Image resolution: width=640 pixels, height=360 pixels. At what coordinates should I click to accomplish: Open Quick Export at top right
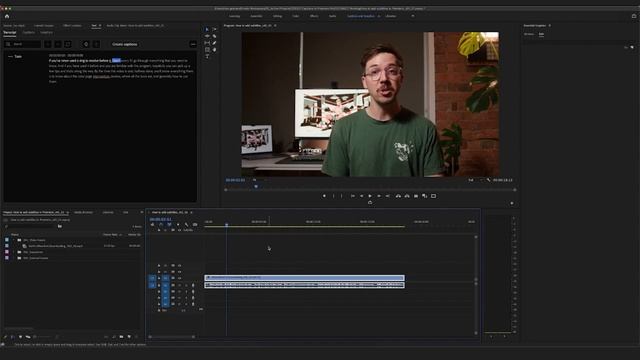click(634, 16)
